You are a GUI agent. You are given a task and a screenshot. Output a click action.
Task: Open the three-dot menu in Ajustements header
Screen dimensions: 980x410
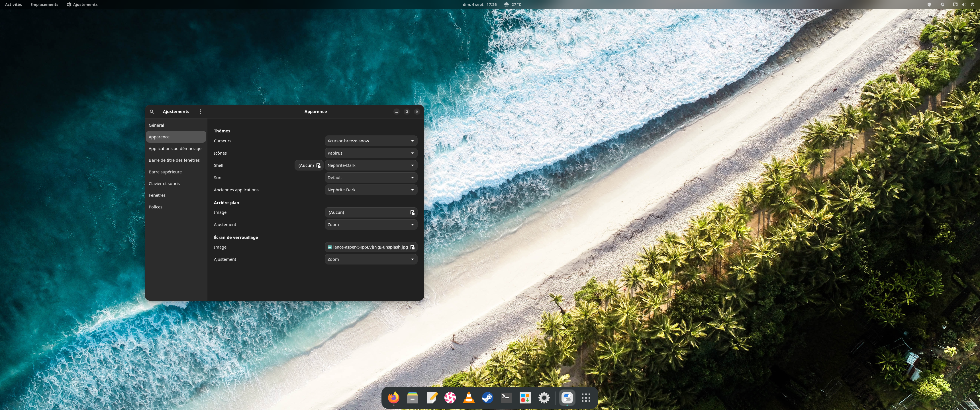click(x=200, y=111)
